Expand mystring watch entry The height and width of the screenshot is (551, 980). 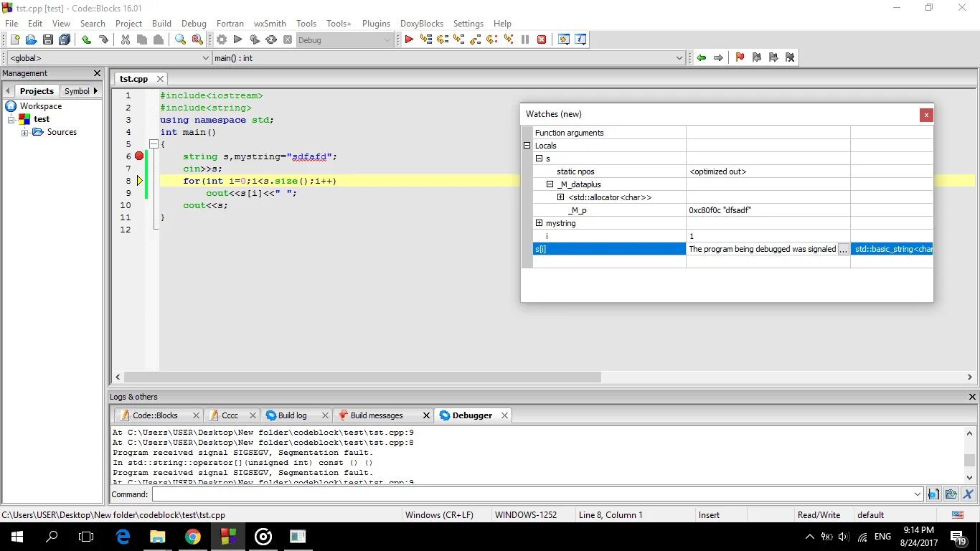click(x=539, y=223)
